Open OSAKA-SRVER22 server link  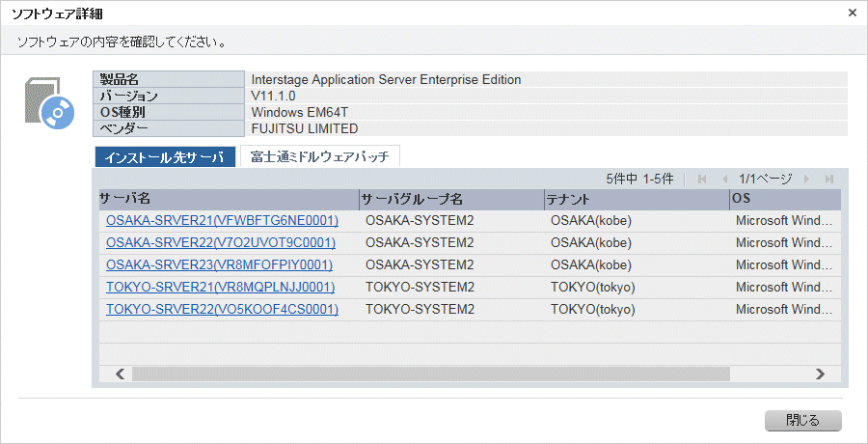click(x=220, y=243)
